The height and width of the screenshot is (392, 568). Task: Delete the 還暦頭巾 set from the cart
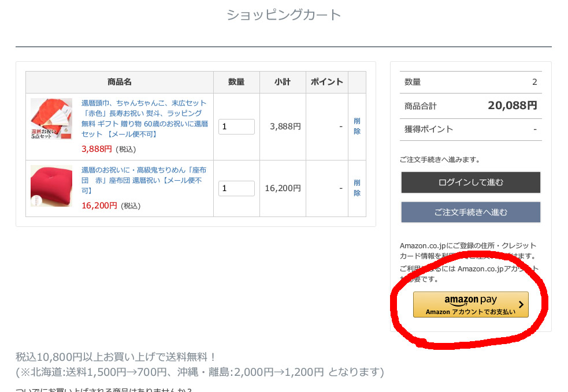click(x=357, y=126)
